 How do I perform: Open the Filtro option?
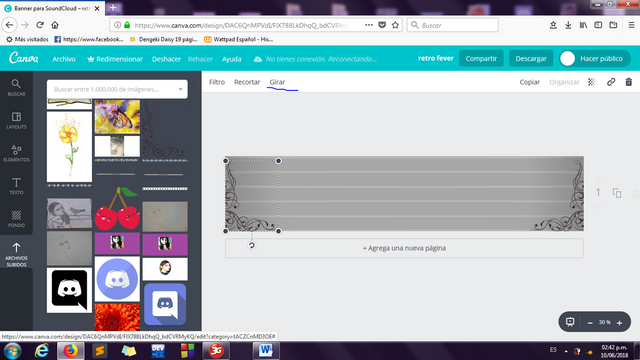217,82
